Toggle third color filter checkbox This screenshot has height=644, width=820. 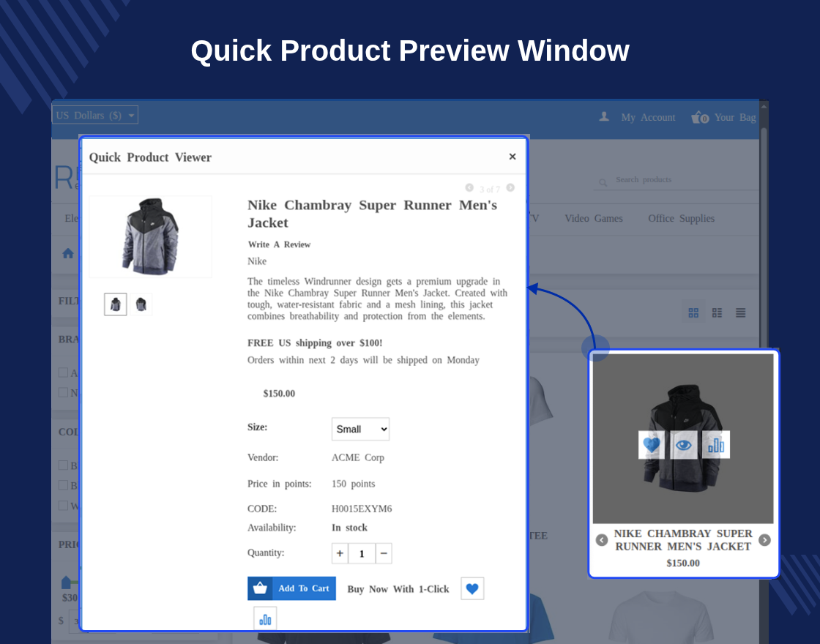click(63, 506)
